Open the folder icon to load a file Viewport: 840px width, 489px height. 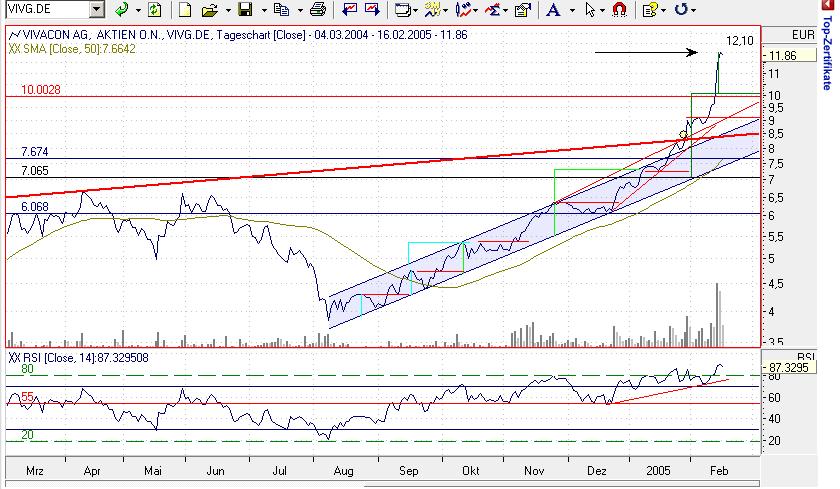pos(210,9)
